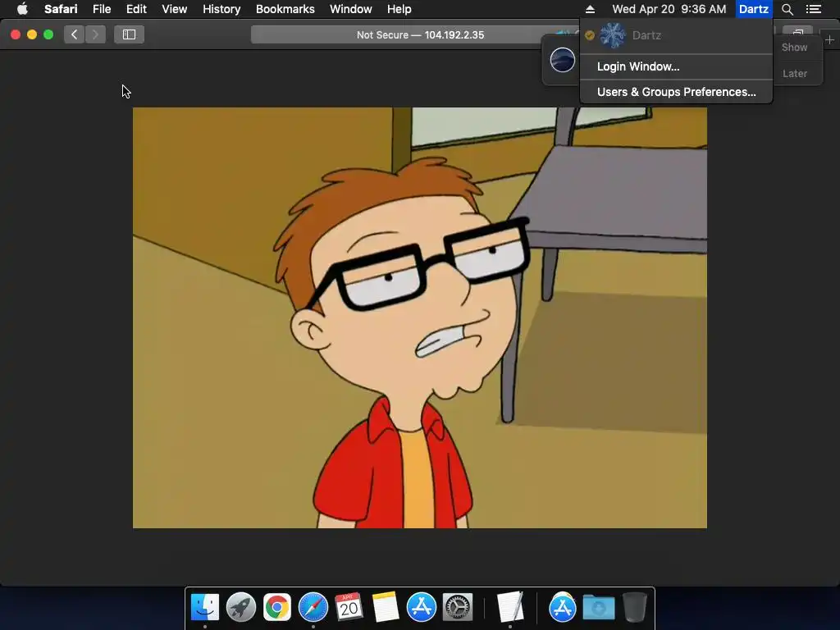Viewport: 840px width, 630px height.
Task: Click the notification's macOS icon
Action: coord(563,59)
